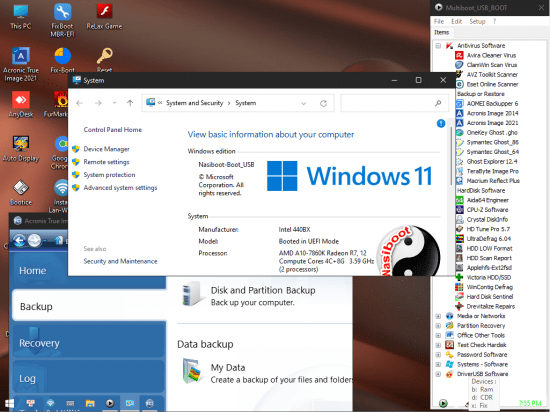Open the This PC desktop icon
The image size is (550, 412).
click(x=20, y=16)
